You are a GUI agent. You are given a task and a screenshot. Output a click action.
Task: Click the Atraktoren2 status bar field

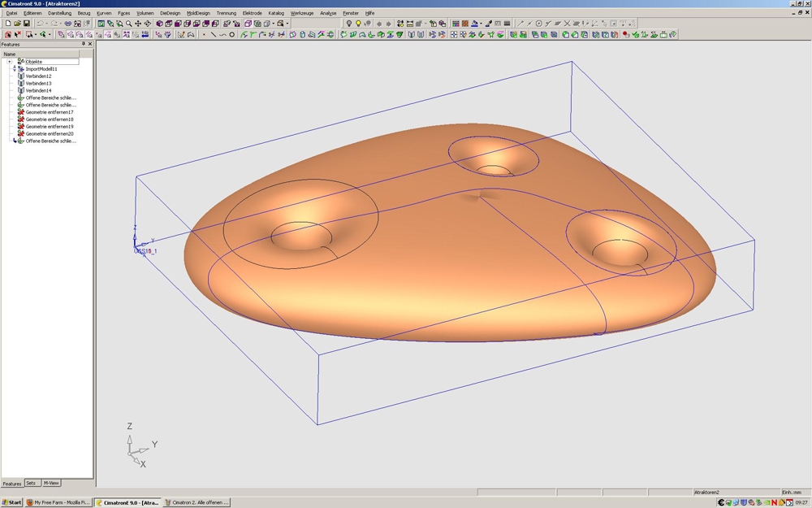[x=736, y=492]
